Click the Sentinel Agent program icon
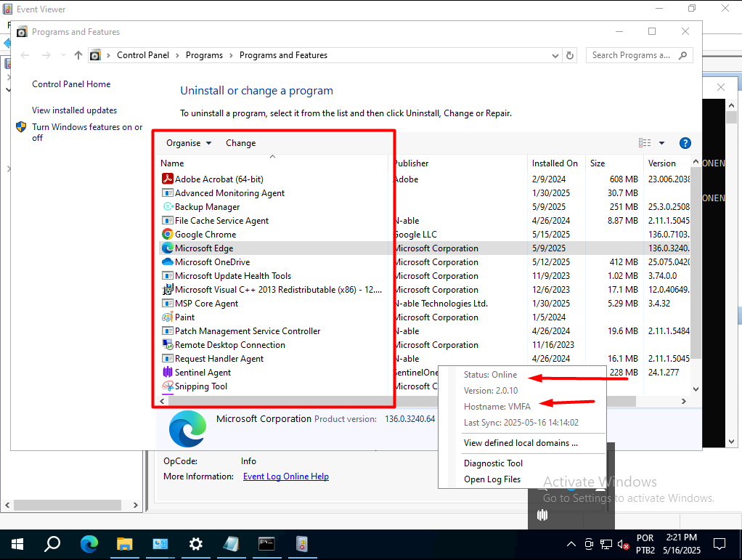Image resolution: width=742 pixels, height=560 pixels. pos(168,373)
